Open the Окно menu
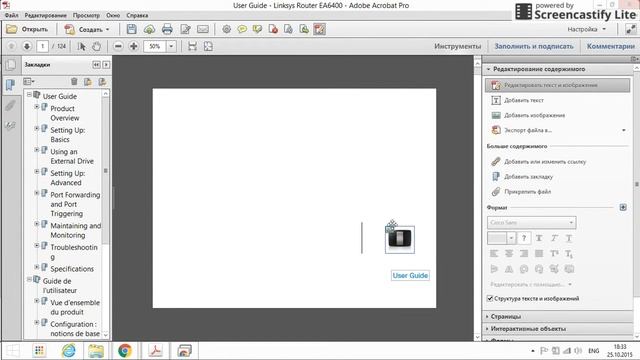 click(113, 15)
